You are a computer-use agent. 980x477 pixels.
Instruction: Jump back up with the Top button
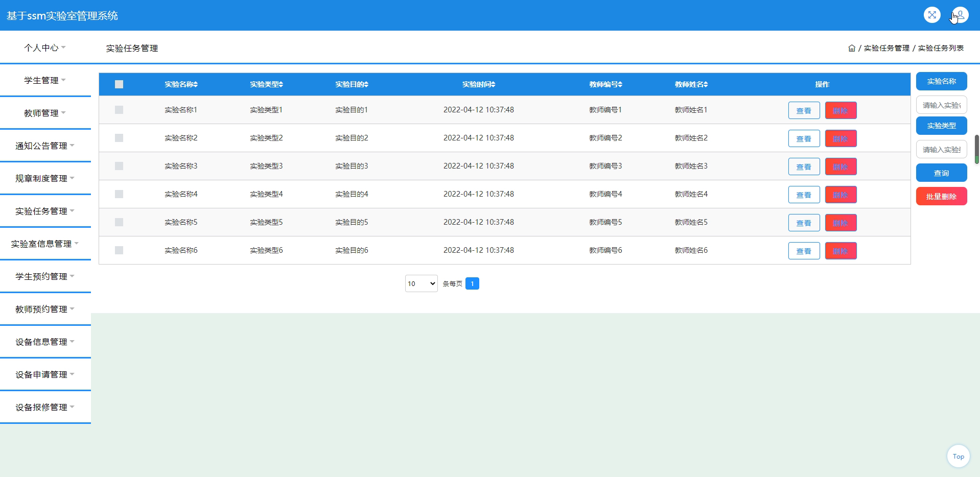(x=958, y=456)
